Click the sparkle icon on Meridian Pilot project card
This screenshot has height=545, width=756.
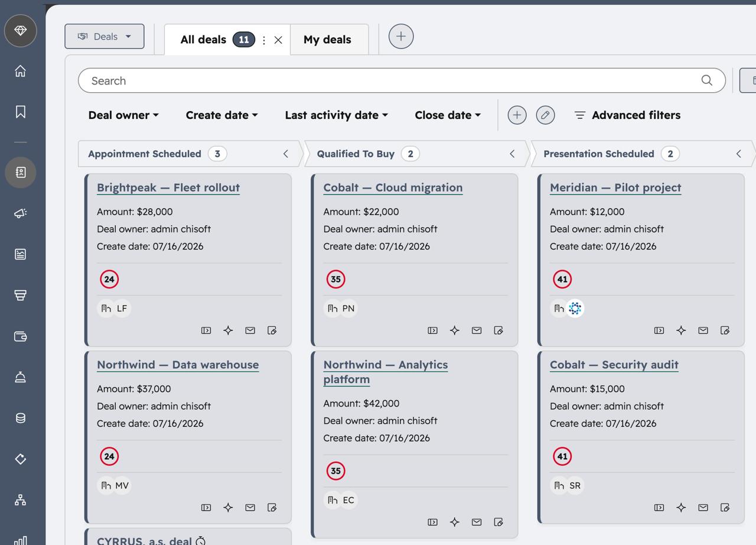tap(681, 330)
